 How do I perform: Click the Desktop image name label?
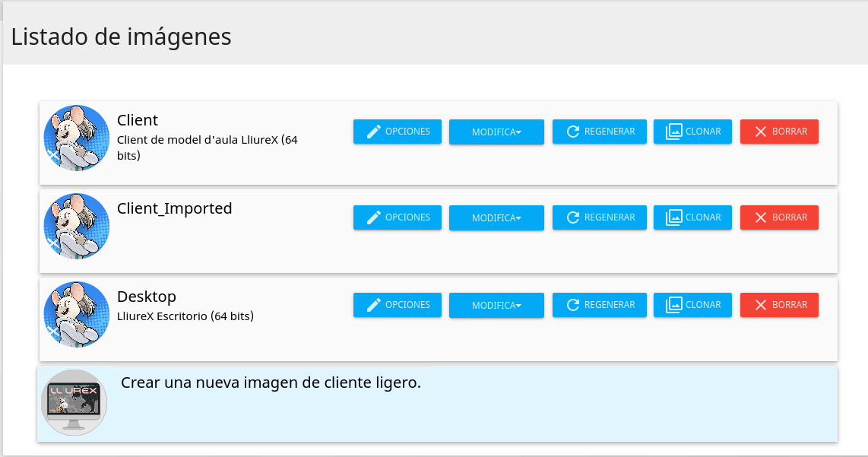click(x=147, y=297)
